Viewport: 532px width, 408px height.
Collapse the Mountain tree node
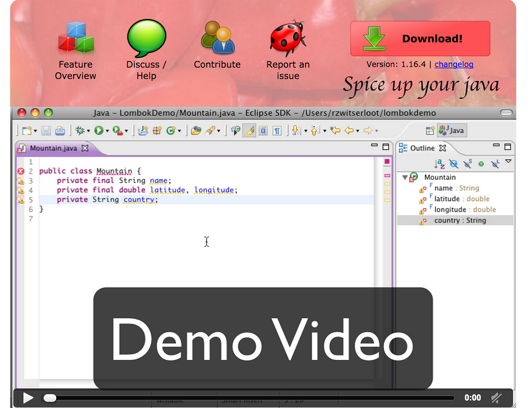[404, 177]
